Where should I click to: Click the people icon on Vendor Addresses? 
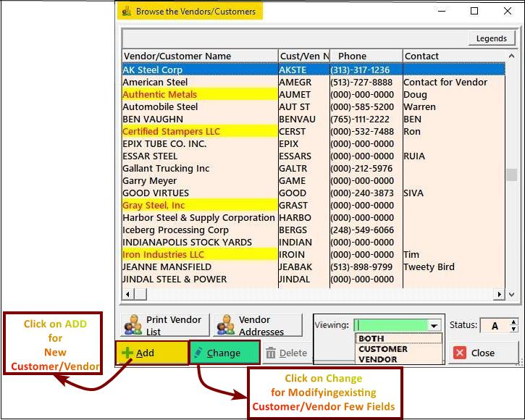pos(225,325)
